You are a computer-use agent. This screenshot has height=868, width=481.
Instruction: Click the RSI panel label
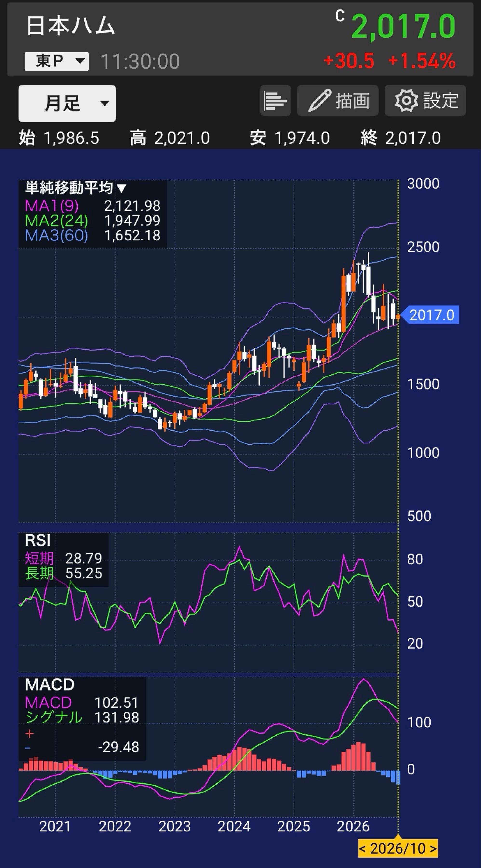coord(38,541)
